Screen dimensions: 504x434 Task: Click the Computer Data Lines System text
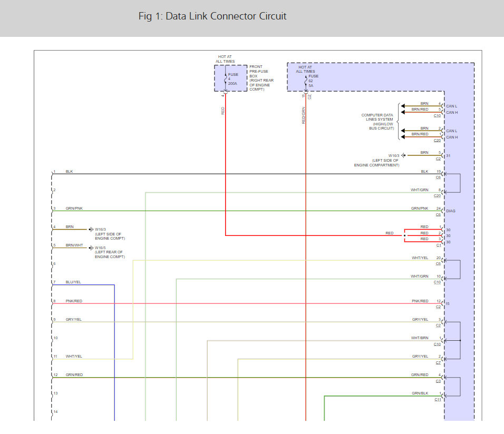(x=377, y=121)
